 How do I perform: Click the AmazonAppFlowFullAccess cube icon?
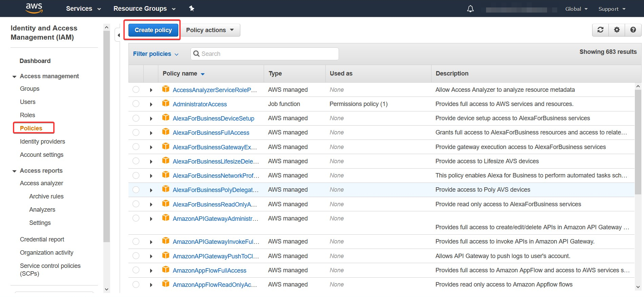[x=166, y=270]
